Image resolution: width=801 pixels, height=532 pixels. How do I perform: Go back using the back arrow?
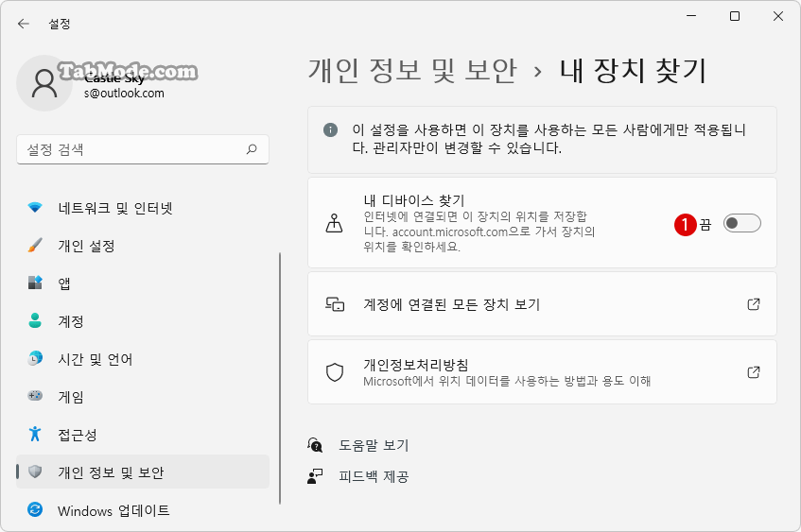click(24, 24)
